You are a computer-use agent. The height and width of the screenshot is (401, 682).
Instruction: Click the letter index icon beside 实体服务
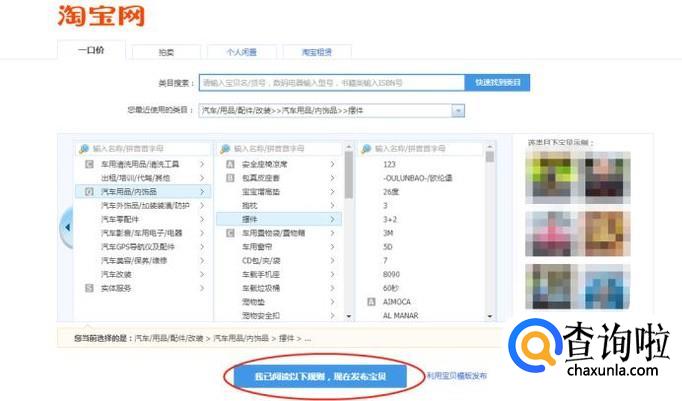(x=89, y=288)
